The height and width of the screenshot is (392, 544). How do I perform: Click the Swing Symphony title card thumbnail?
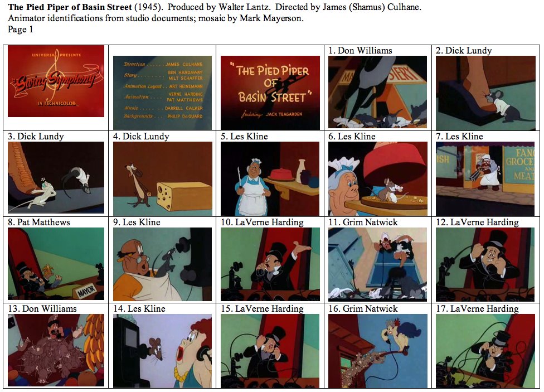[56, 81]
